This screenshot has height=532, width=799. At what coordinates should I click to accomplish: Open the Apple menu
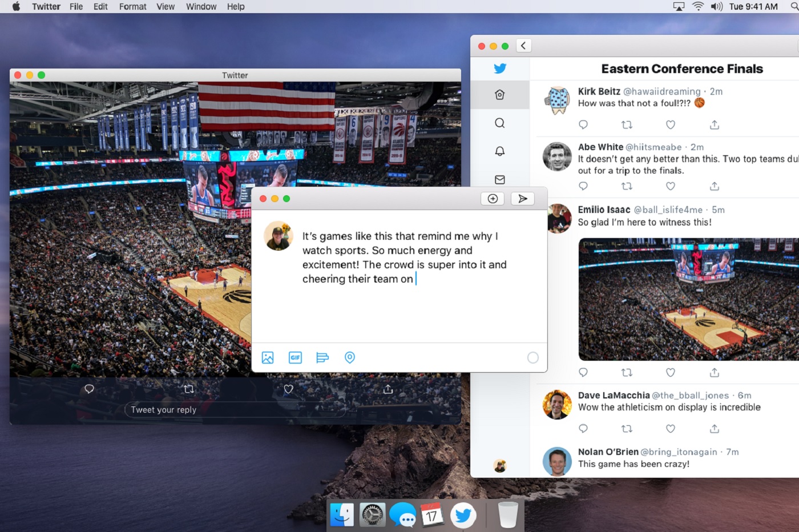pyautogui.click(x=16, y=6)
